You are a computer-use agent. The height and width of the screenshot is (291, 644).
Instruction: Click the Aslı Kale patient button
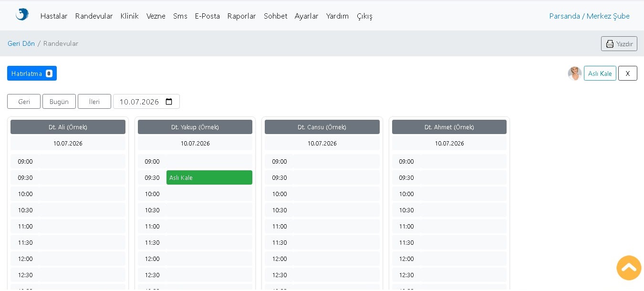point(600,73)
